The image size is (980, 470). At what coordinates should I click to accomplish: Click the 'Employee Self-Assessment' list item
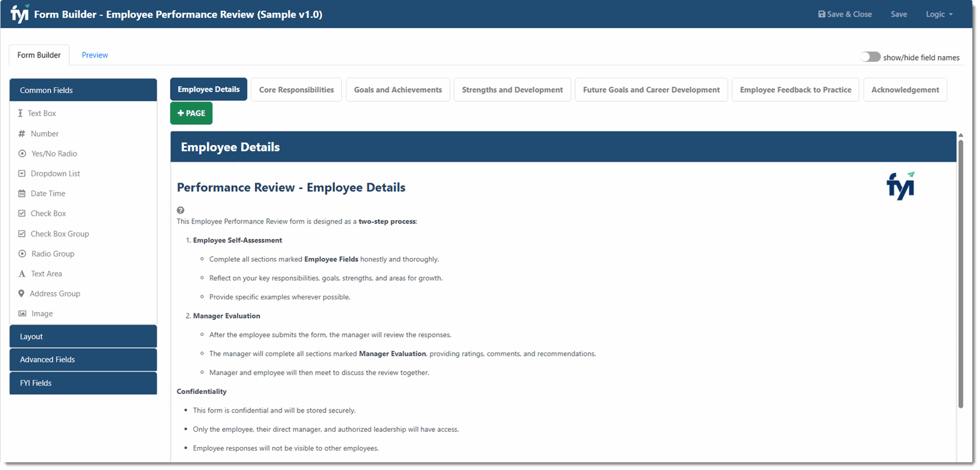pos(238,241)
